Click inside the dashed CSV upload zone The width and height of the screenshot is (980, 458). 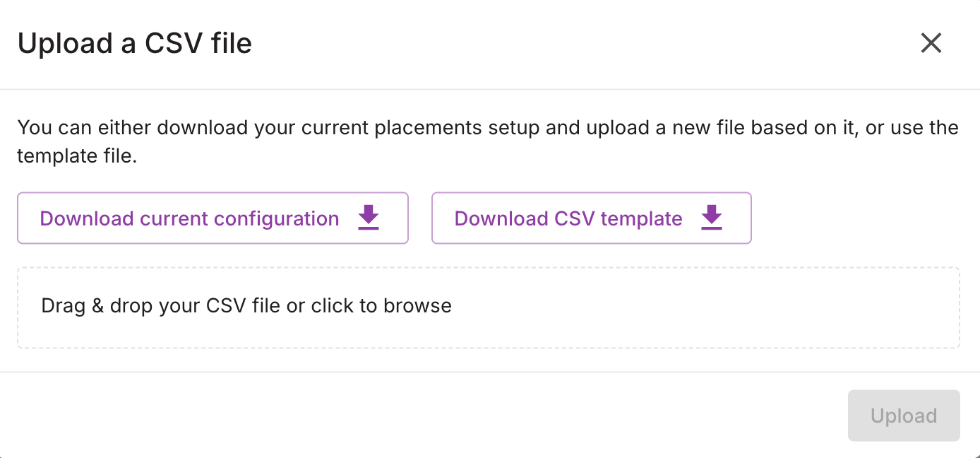click(488, 307)
